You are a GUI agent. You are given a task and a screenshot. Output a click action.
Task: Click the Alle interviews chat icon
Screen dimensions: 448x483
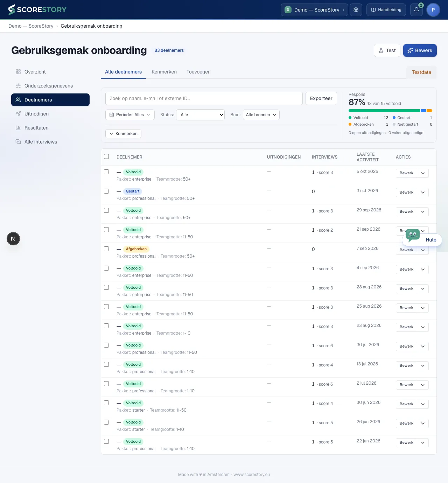point(18,142)
